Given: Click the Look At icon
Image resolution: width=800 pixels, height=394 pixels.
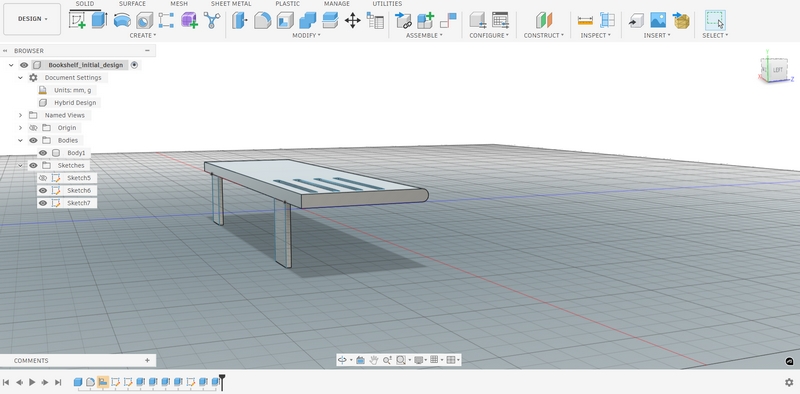Looking at the screenshot, I should coord(360,360).
